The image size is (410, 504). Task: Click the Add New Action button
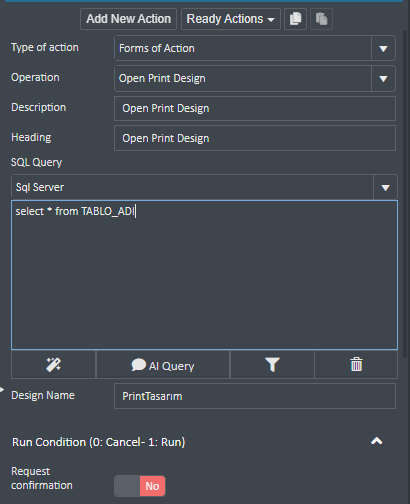(128, 19)
